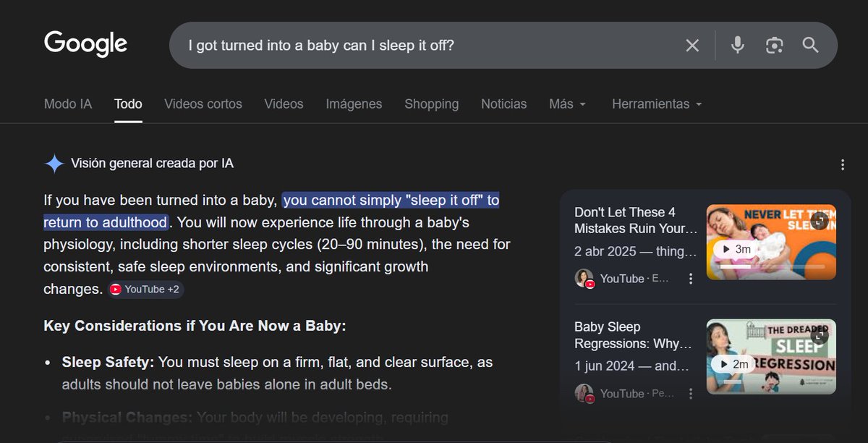
Task: Open options menu for the 2 abr 2025 video
Action: click(691, 279)
